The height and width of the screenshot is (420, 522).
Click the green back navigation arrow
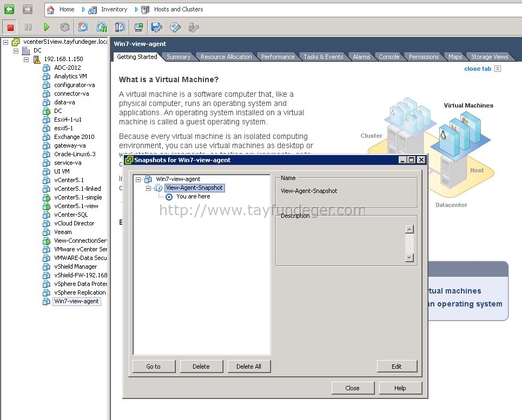[x=9, y=9]
